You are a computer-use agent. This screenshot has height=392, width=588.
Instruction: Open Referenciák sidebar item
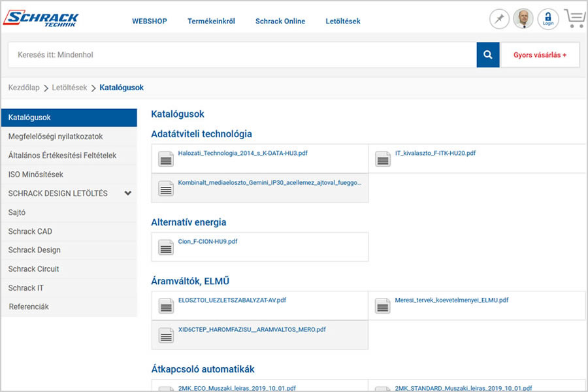click(69, 306)
